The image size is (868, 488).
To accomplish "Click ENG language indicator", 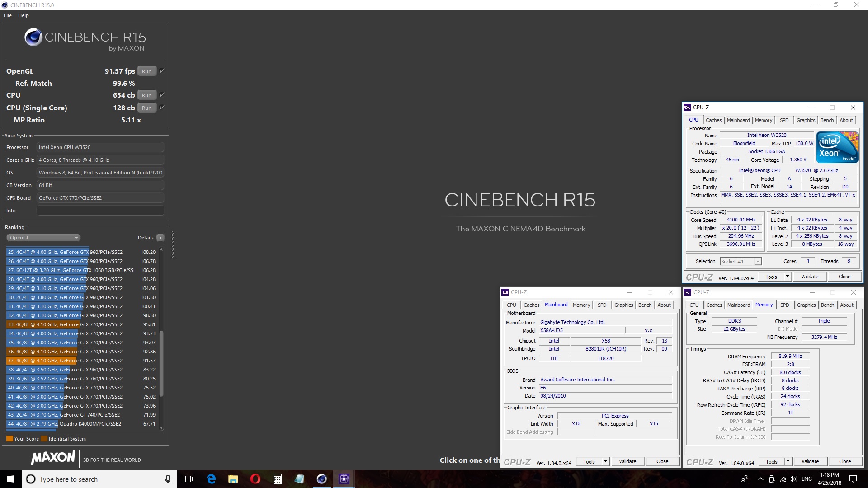I will tap(807, 479).
